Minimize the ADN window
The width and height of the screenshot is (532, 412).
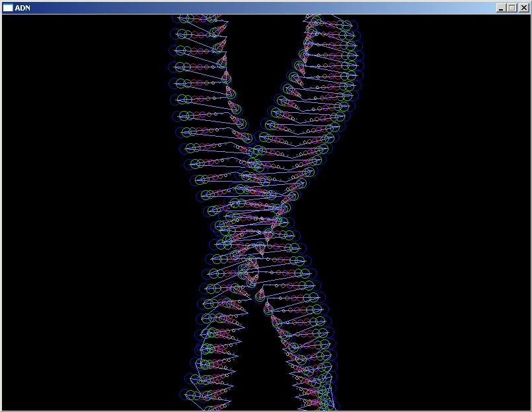tap(501, 8)
